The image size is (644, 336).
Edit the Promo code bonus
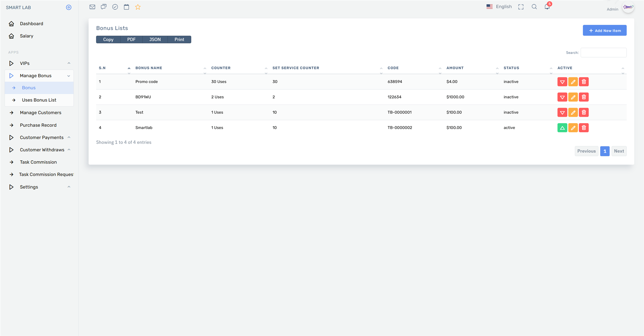pos(573,82)
